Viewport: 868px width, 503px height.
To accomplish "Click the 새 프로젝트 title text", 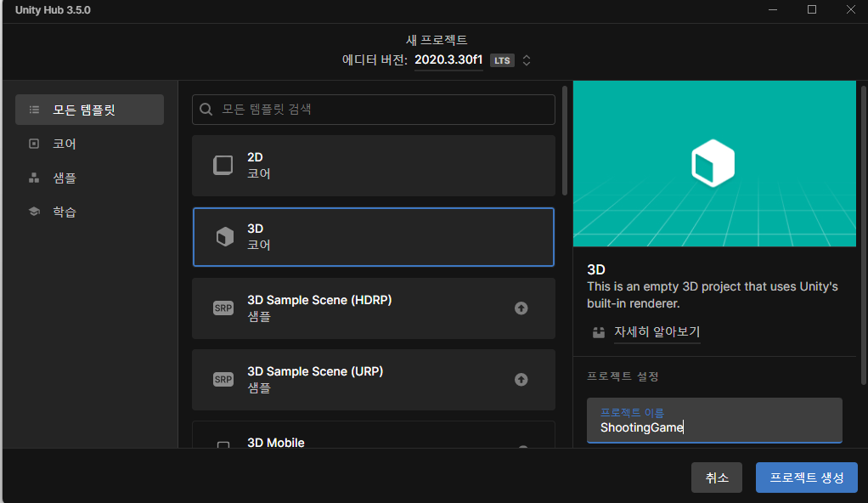I will click(x=437, y=40).
